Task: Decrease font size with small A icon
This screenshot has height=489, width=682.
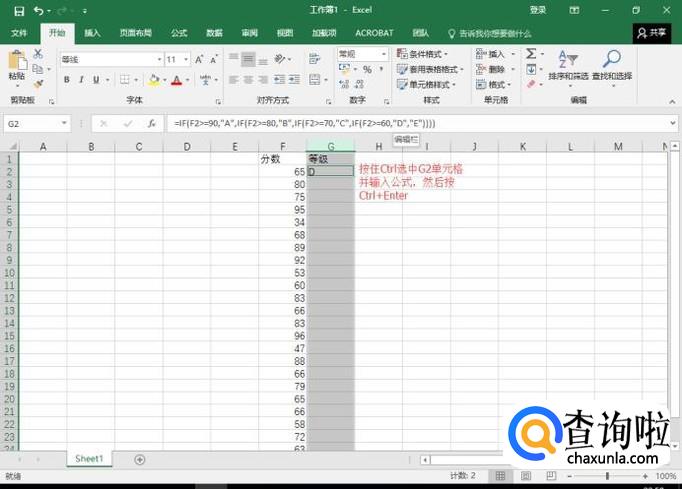Action: pos(214,60)
